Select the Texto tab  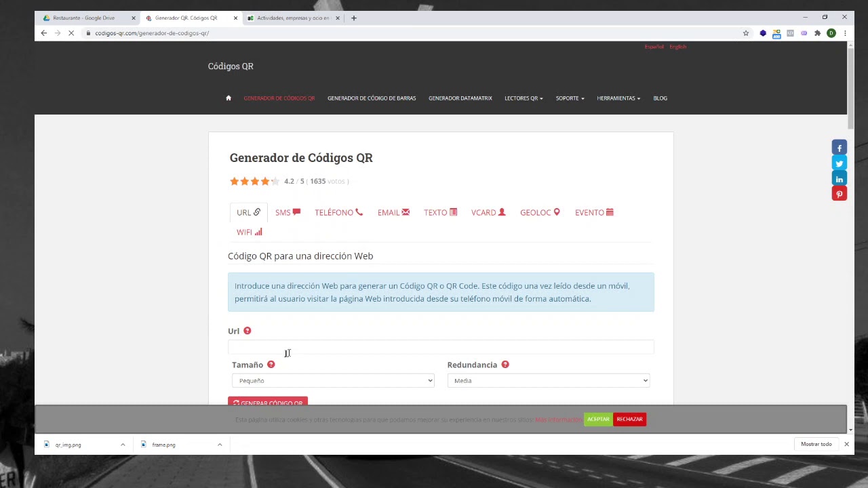[440, 213]
